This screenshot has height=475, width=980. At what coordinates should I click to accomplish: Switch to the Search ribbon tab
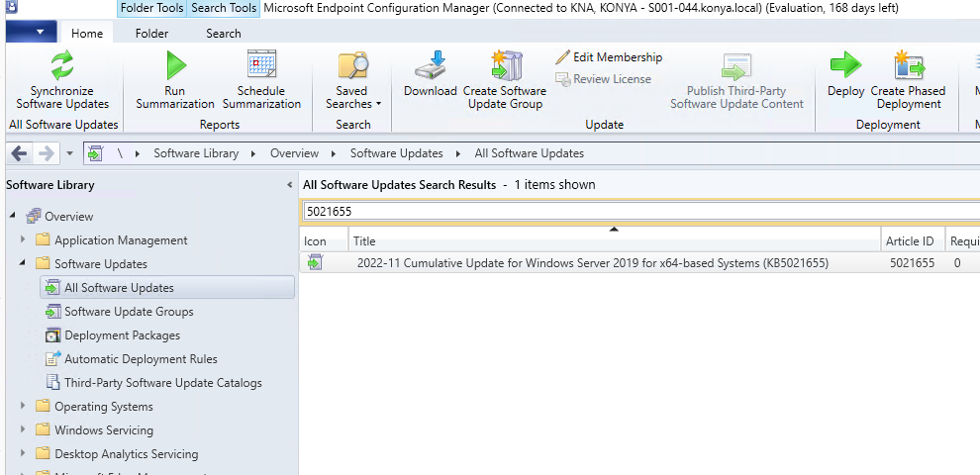(224, 33)
